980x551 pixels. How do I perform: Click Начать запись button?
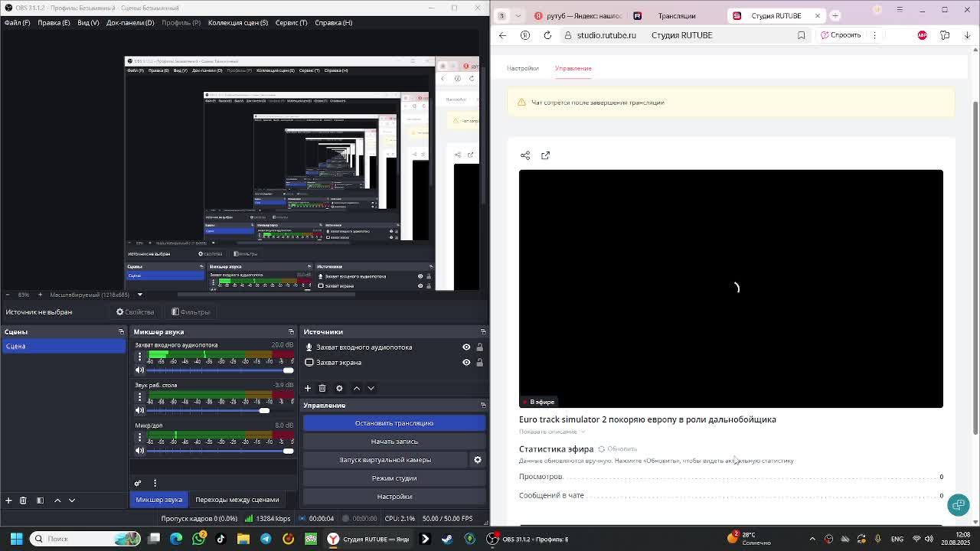pos(394,442)
